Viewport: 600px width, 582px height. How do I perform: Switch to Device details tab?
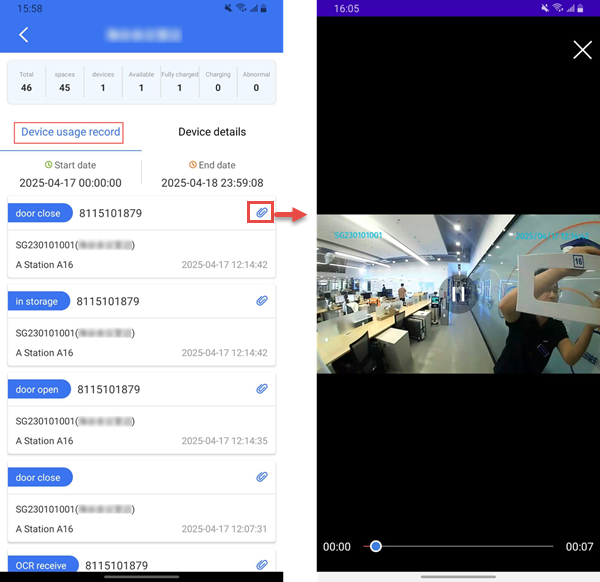[x=212, y=132]
